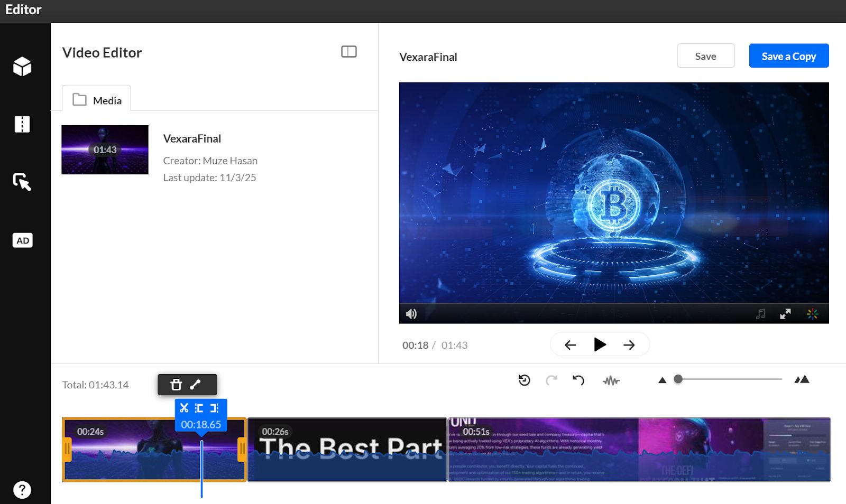Play the video preview
Image resolution: width=846 pixels, height=504 pixels.
coord(600,344)
